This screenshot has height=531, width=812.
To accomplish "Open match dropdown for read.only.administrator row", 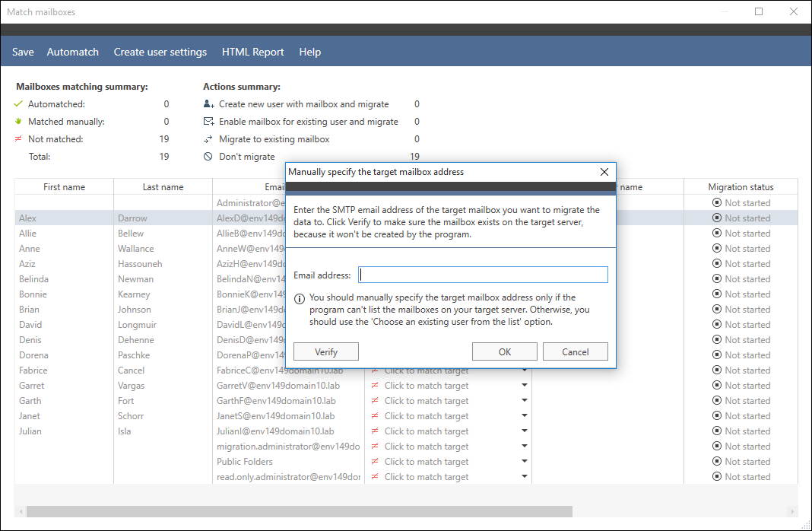I will [524, 476].
